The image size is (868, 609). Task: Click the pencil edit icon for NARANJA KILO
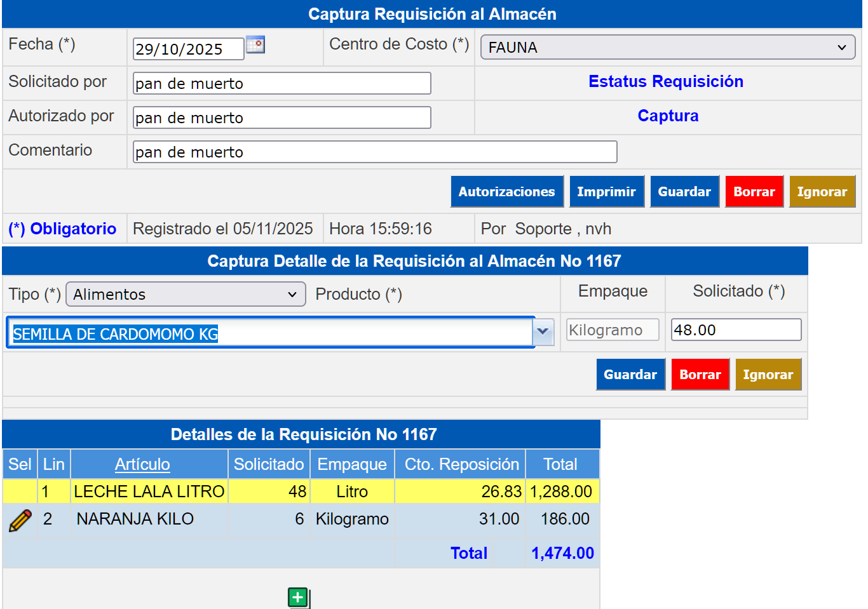click(x=20, y=520)
